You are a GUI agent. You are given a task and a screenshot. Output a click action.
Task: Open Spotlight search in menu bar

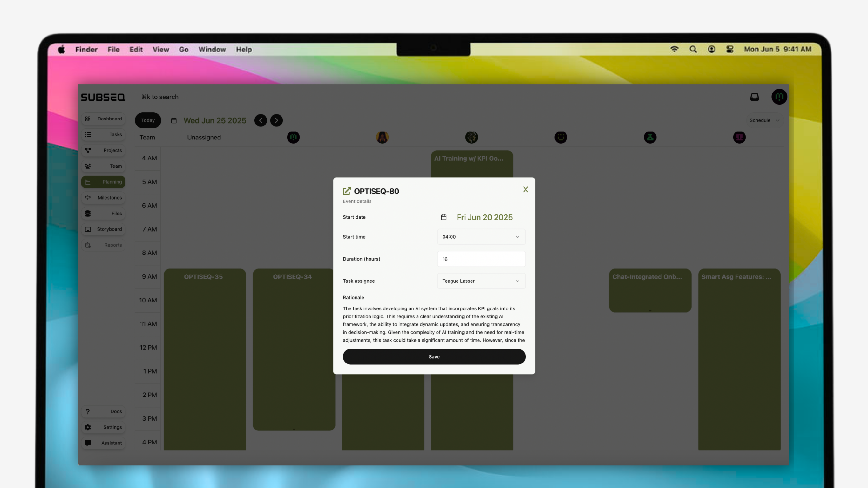(x=693, y=49)
